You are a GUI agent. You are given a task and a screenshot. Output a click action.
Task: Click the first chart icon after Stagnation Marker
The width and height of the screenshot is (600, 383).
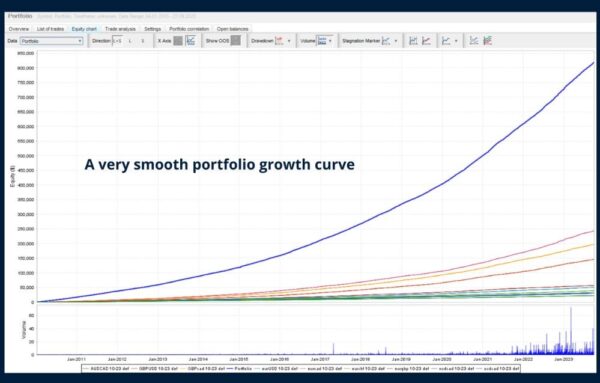click(x=413, y=41)
